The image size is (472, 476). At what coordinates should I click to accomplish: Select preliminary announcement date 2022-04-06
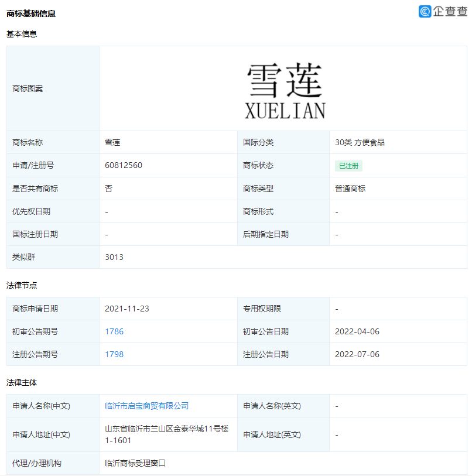(x=357, y=331)
